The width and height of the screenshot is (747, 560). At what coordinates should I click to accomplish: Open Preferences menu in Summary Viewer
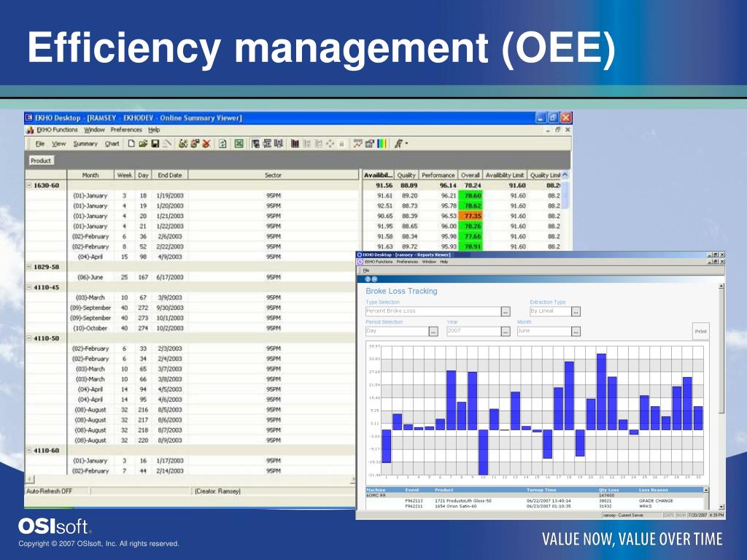[x=126, y=130]
